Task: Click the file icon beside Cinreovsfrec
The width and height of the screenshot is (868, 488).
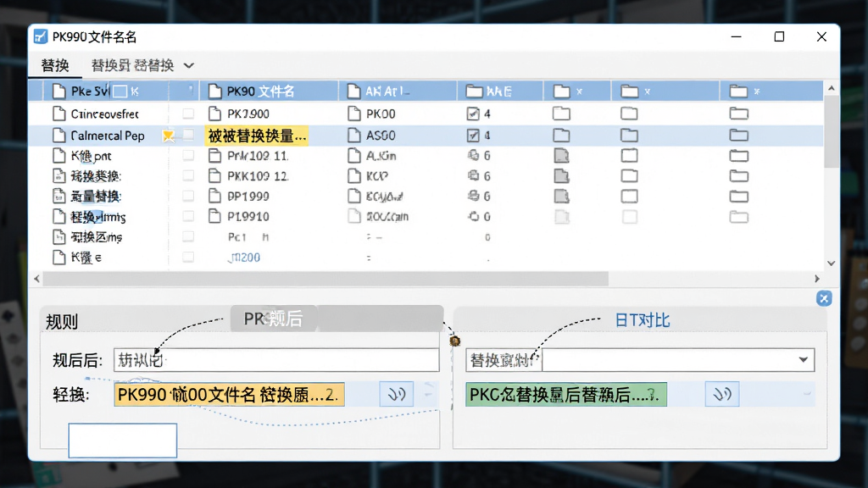Action: [58, 114]
